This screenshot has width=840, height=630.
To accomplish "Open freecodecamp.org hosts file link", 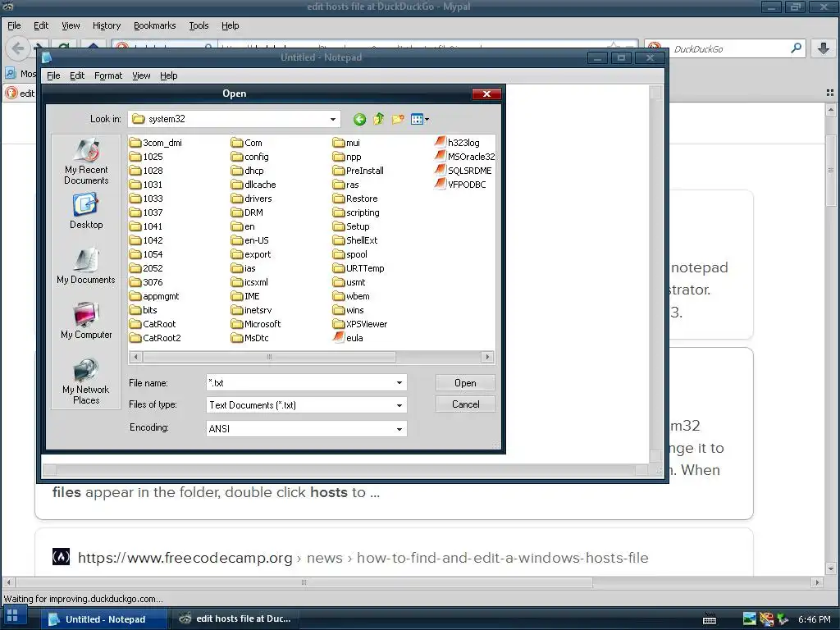I will 363,558.
